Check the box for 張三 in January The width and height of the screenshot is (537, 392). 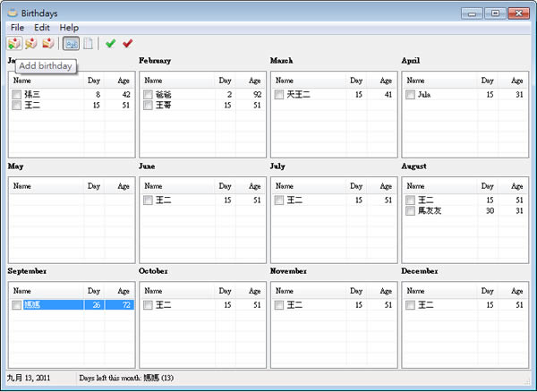pos(16,95)
